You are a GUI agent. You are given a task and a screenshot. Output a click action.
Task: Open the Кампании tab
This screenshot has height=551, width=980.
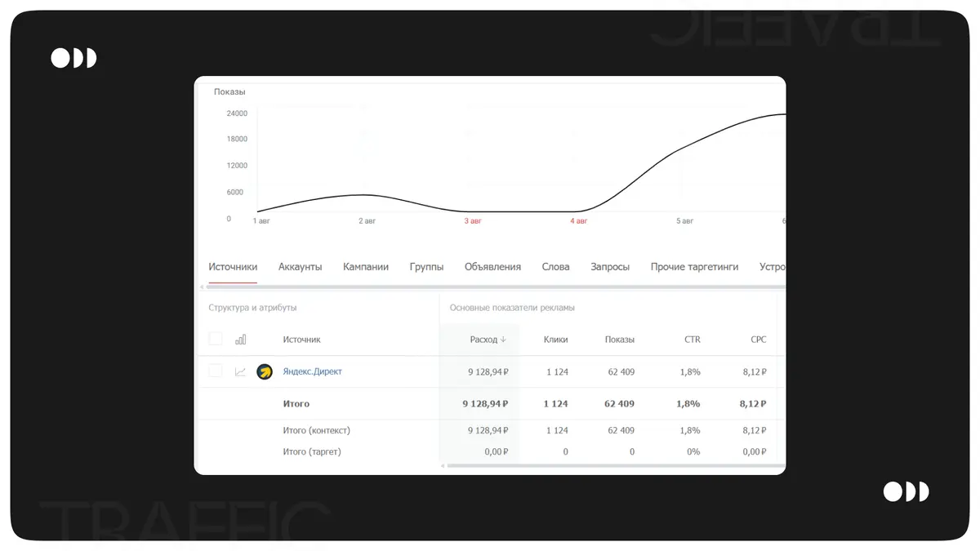(365, 267)
